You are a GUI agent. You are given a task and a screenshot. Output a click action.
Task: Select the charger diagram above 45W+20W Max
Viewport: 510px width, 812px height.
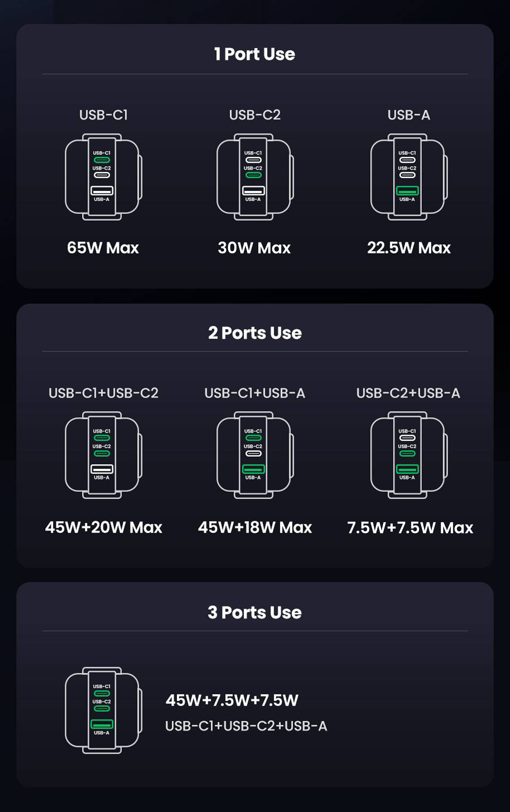coord(103,455)
